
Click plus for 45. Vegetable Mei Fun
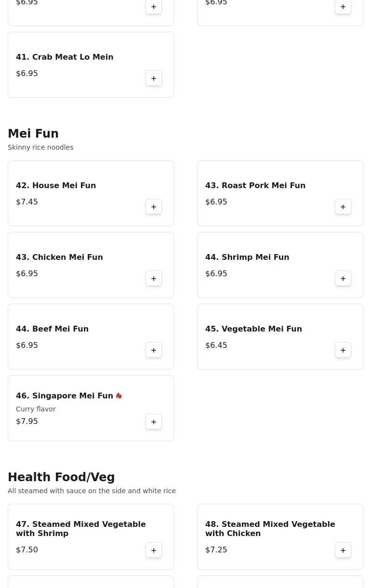tap(343, 350)
